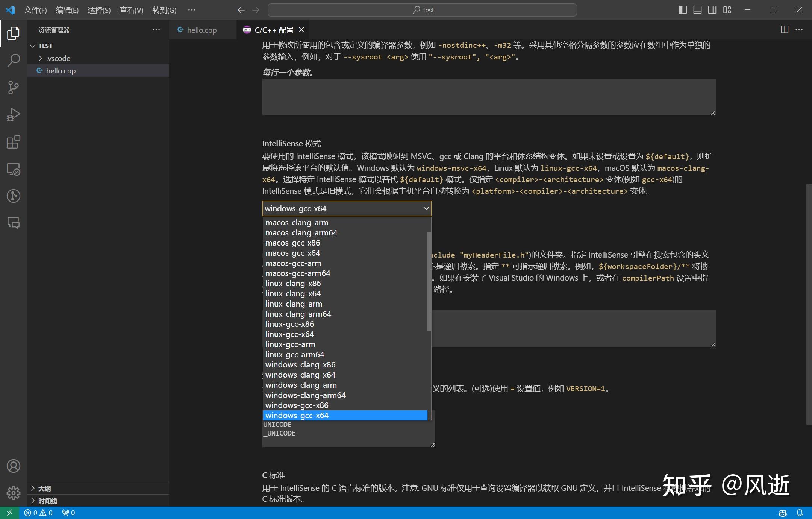Viewport: 812px width, 519px height.
Task: Click the remote connection icon in the status bar
Action: 9,512
